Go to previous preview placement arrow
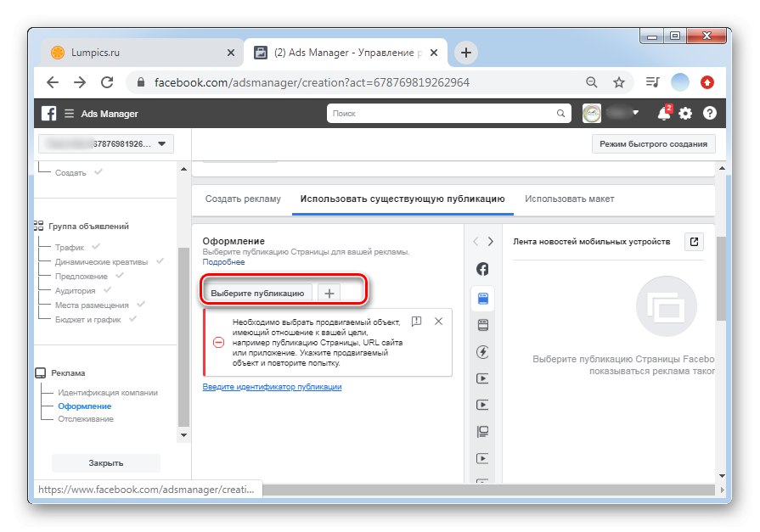 476,241
